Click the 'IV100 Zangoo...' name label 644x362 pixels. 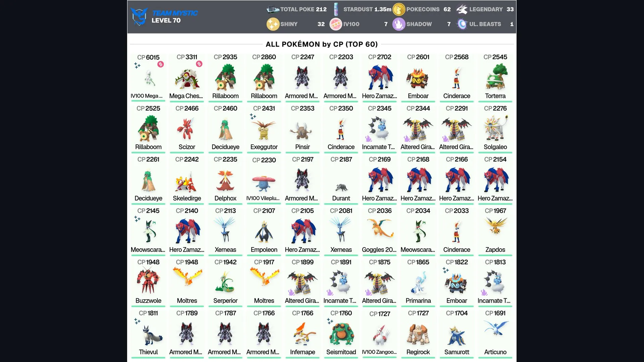point(379,352)
